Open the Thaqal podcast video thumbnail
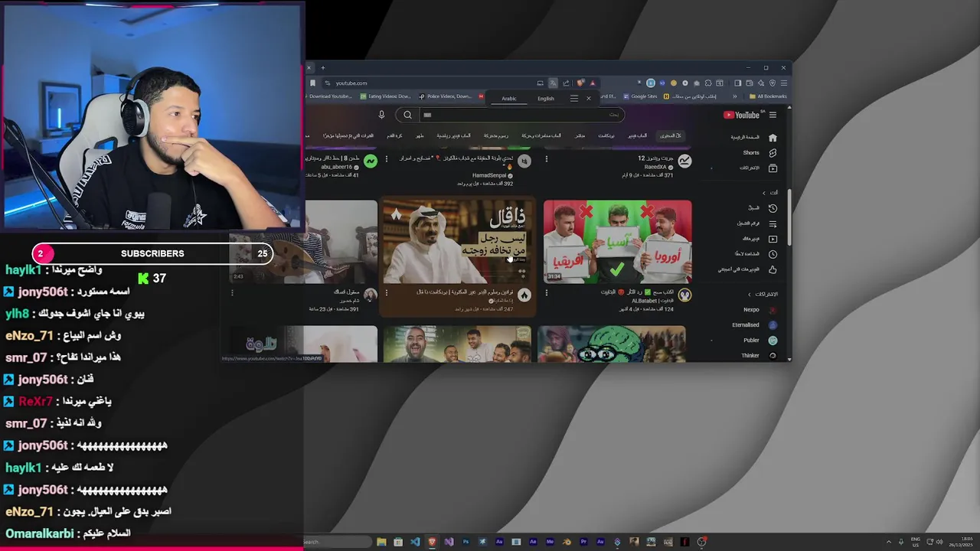The width and height of the screenshot is (980, 551). 457,242
